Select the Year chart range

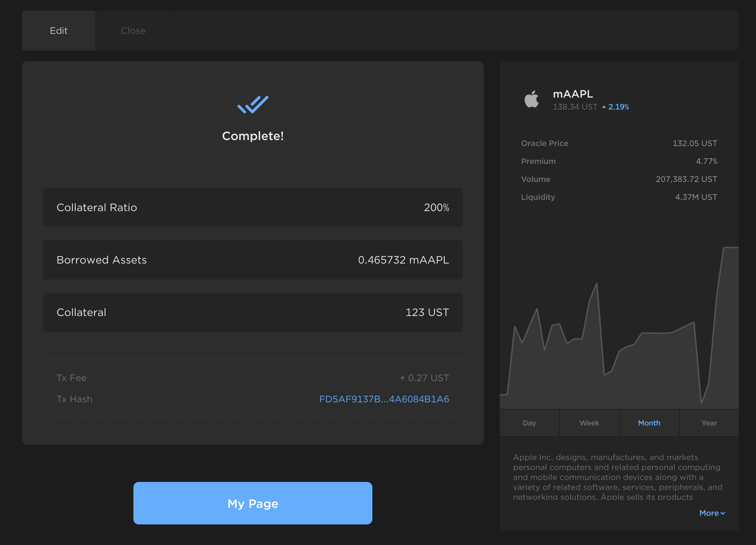pos(709,423)
